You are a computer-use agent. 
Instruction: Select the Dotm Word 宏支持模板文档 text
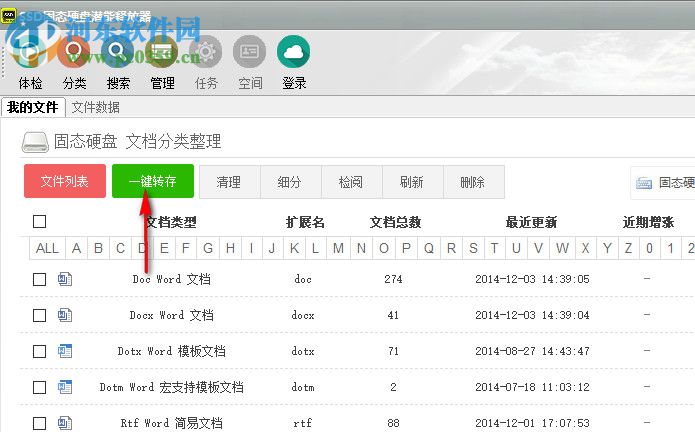coord(172,387)
